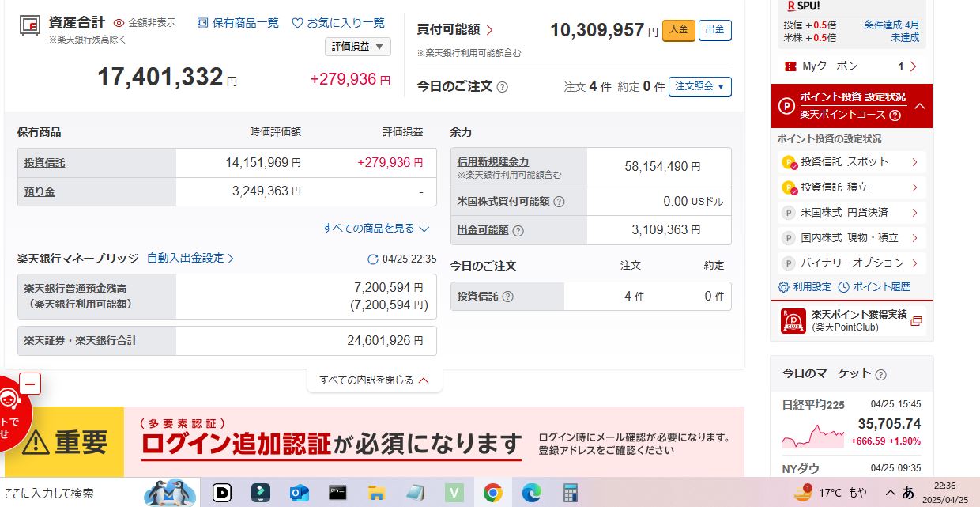Click the minus button on chat widget

coord(29,384)
